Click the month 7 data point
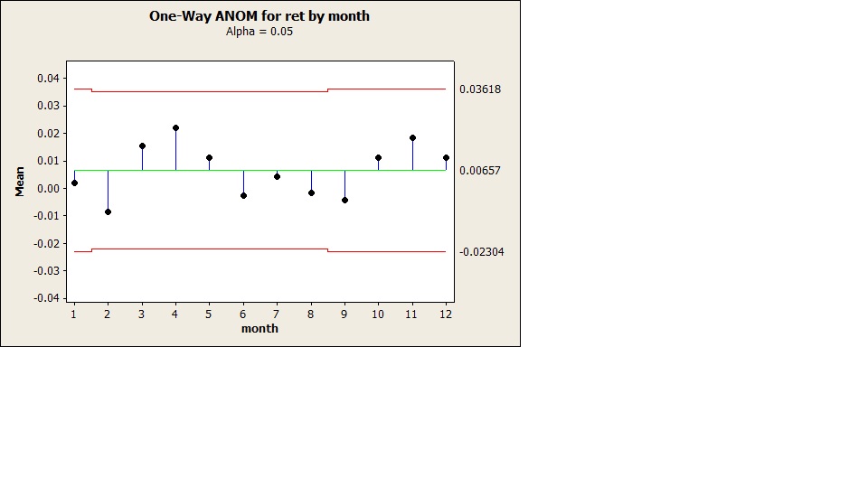This screenshot has height=488, width=868. 277,176
